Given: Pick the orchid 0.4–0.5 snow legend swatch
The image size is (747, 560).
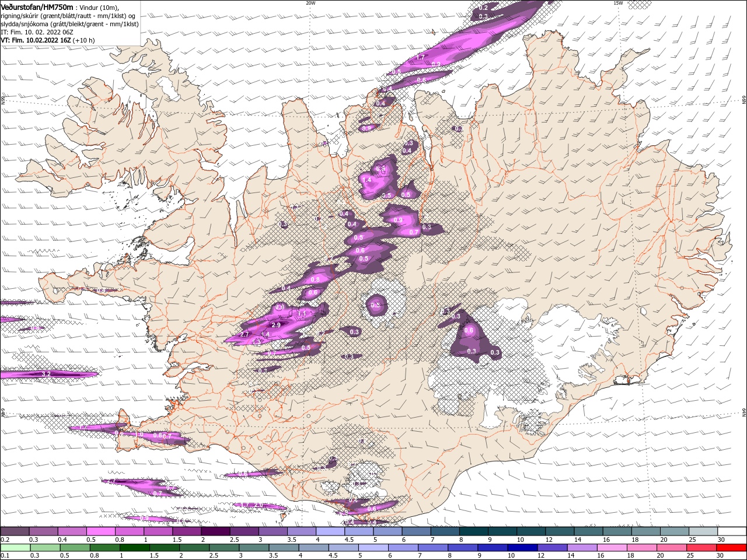Looking at the screenshot, I should tap(72, 531).
